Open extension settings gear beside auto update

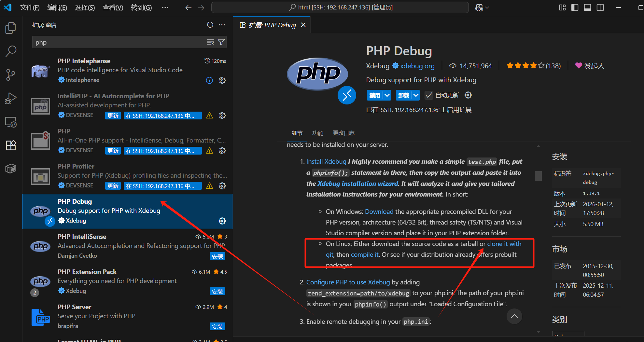click(468, 95)
